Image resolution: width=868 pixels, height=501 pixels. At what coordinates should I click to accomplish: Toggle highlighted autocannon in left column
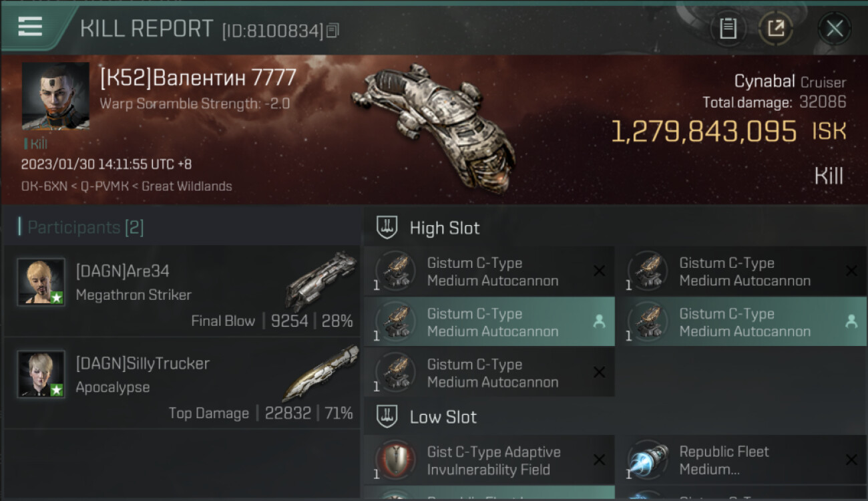pyautogui.click(x=489, y=322)
